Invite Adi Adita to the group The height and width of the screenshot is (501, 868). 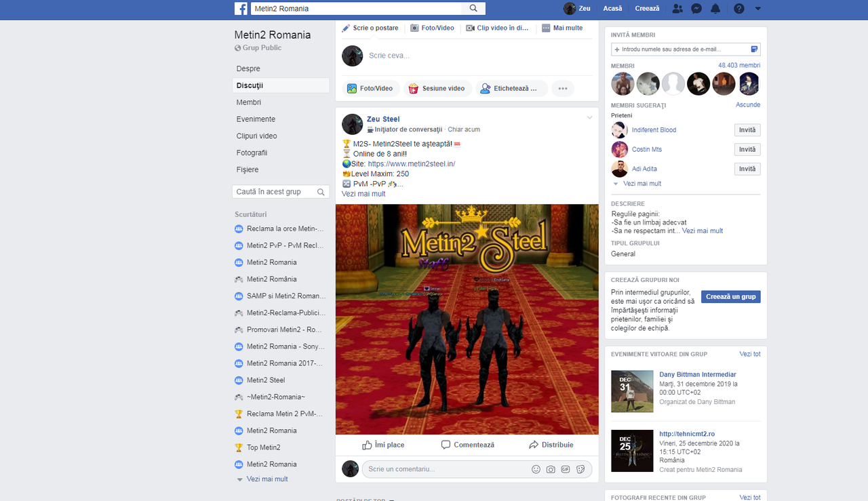(x=747, y=169)
